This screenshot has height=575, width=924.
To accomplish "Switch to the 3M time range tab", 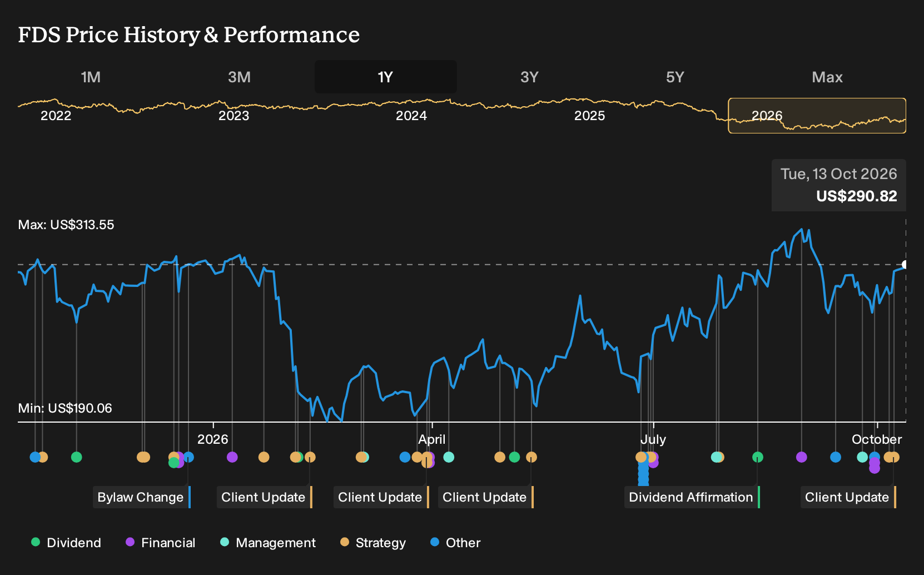I will (x=239, y=77).
